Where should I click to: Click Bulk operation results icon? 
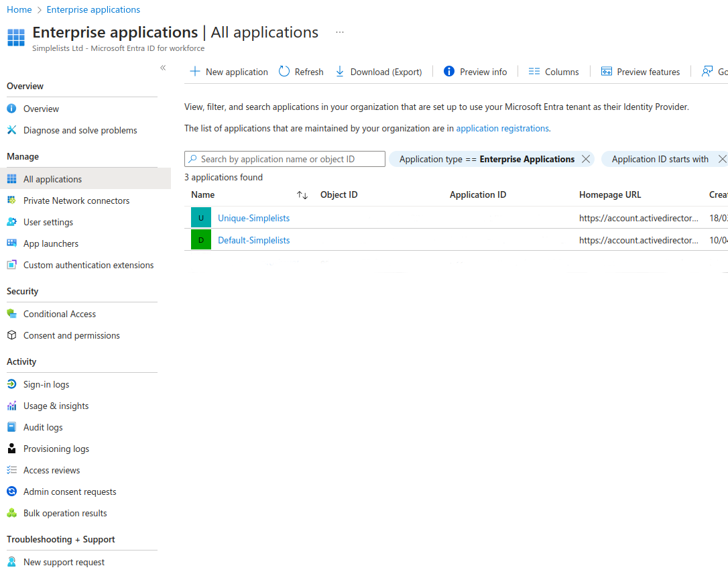pyautogui.click(x=12, y=513)
